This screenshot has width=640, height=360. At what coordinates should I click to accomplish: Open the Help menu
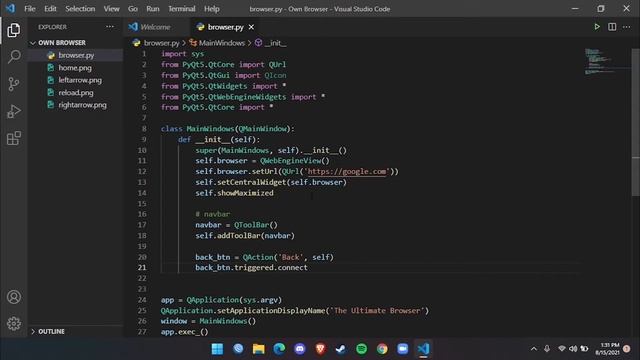click(211, 9)
